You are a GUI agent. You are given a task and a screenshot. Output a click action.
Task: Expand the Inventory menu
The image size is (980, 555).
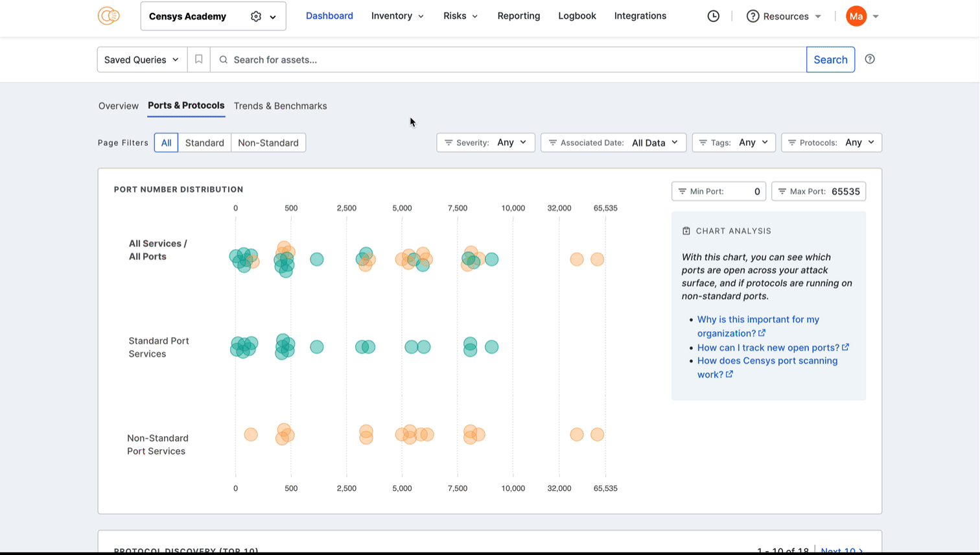coord(397,16)
